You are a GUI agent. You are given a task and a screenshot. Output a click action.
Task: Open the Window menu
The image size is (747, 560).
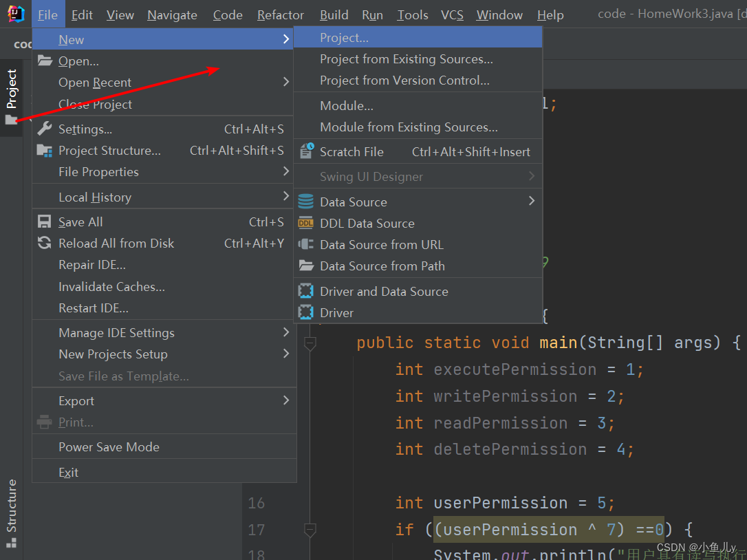[499, 14]
